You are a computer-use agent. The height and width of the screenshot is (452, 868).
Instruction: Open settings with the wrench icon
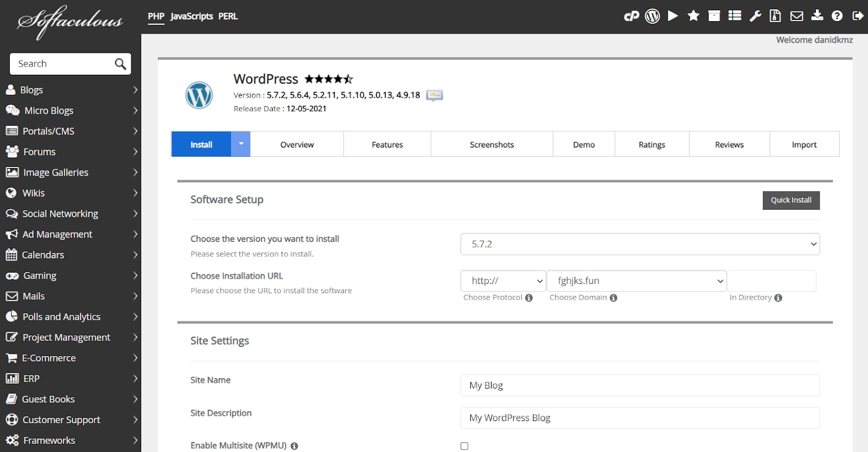coord(755,16)
